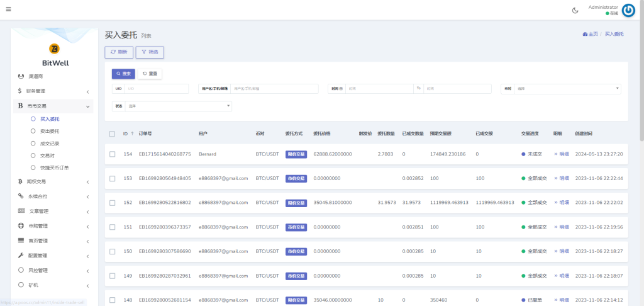This screenshot has height=306, width=644.
Task: Go to 成交记录 sidebar item
Action: (x=49, y=144)
